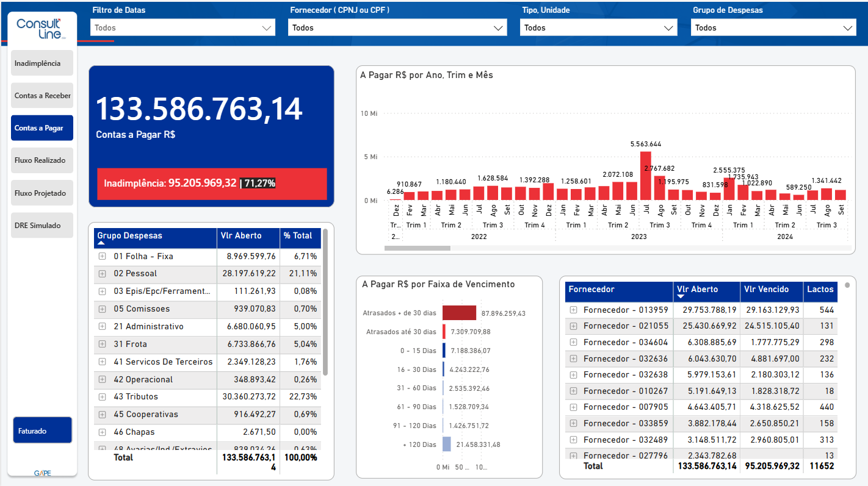Expand the 41 Servicos De Terceiros row
The height and width of the screenshot is (486, 868).
(x=103, y=362)
